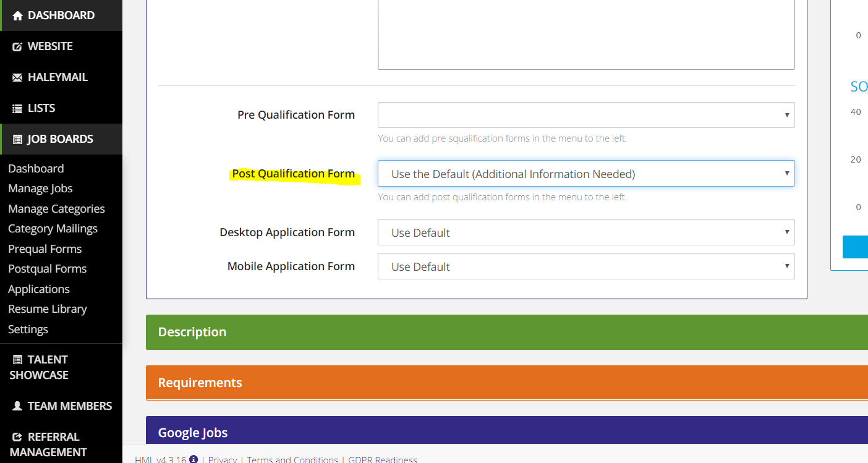Open the Terms and Conditions link

point(292,460)
